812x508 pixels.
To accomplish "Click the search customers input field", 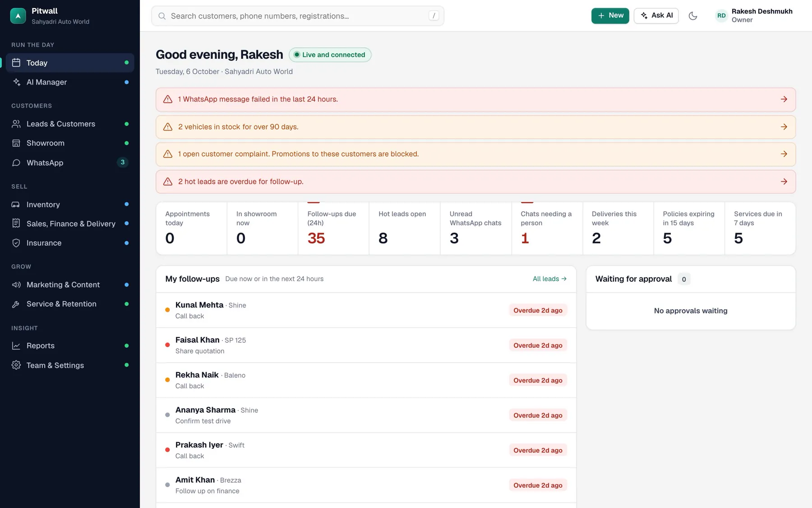I will point(298,16).
